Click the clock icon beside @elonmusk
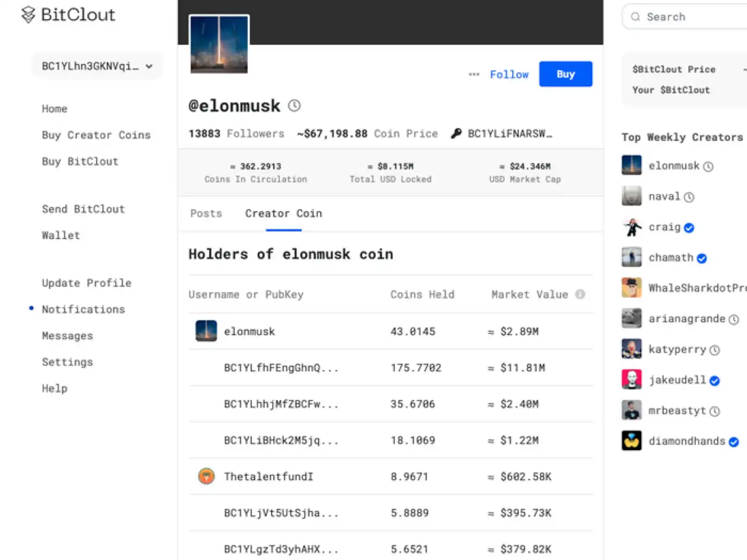Screen dimensions: 747x560 [x=294, y=105]
